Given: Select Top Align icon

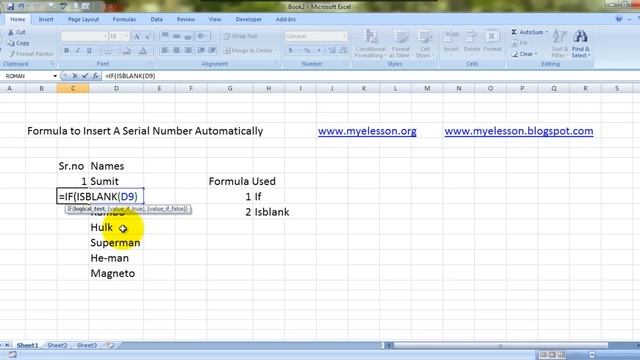Looking at the screenshot, I should click(165, 36).
